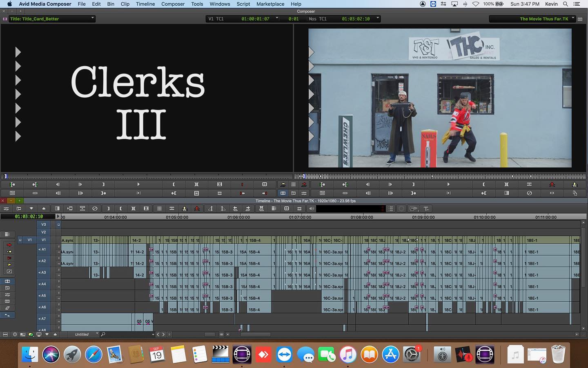Click Step Forward under source monitor

80,184
